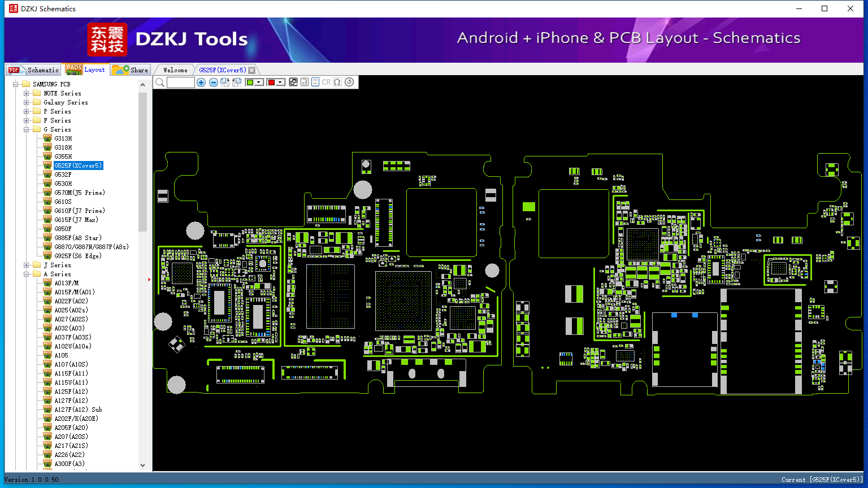The width and height of the screenshot is (868, 488).
Task: Toggle the blue stacked-lines button in the toolbar
Action: click(315, 82)
